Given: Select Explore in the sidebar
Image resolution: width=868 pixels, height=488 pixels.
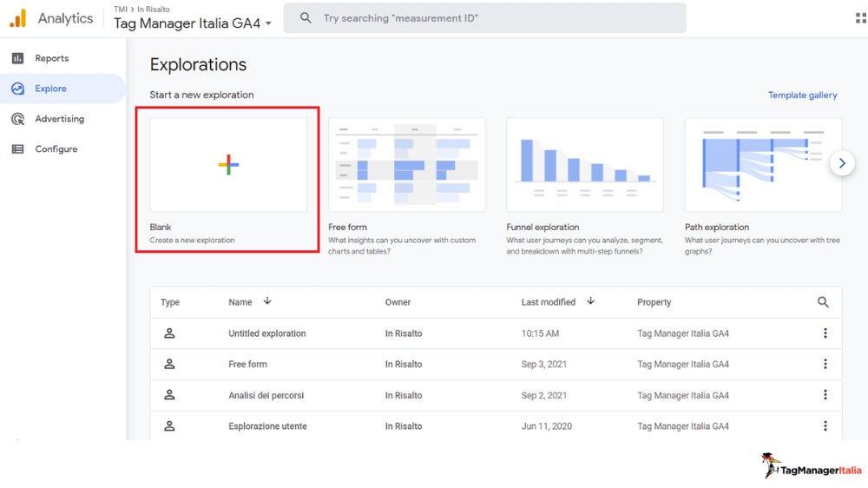Looking at the screenshot, I should pyautogui.click(x=50, y=89).
